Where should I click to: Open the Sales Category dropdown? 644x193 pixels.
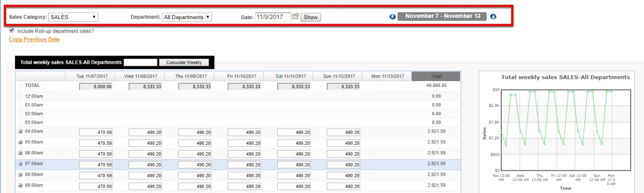click(73, 17)
